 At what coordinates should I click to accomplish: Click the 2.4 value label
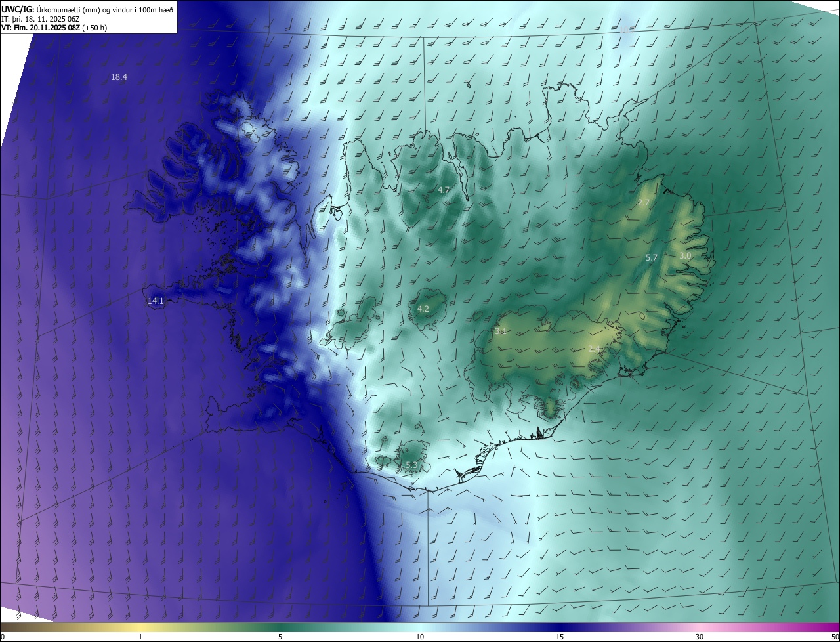pos(595,349)
